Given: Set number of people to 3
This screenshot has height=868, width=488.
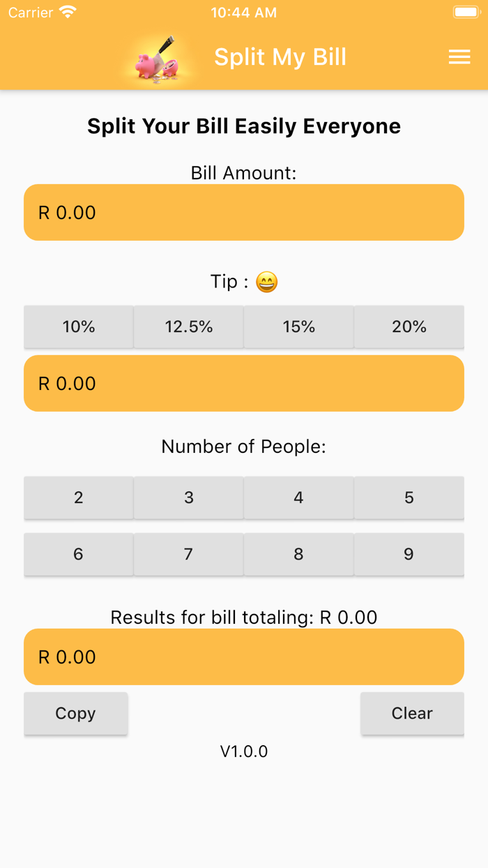Looking at the screenshot, I should [x=189, y=497].
